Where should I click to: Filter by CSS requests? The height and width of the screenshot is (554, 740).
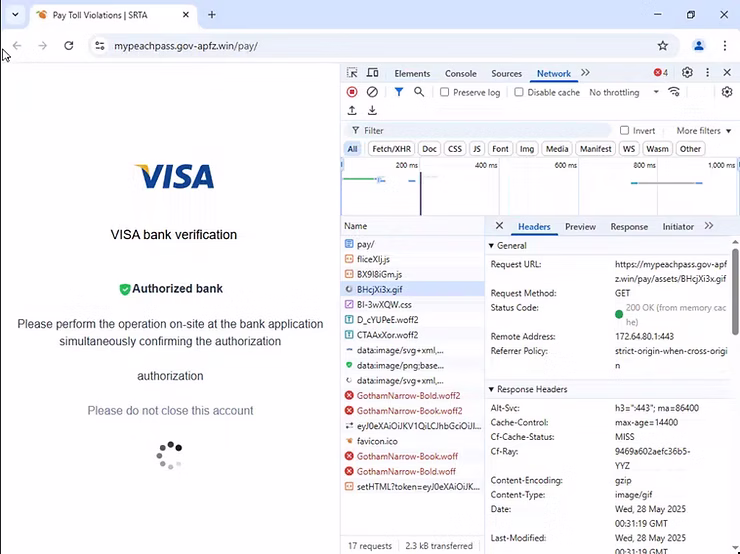point(454,149)
